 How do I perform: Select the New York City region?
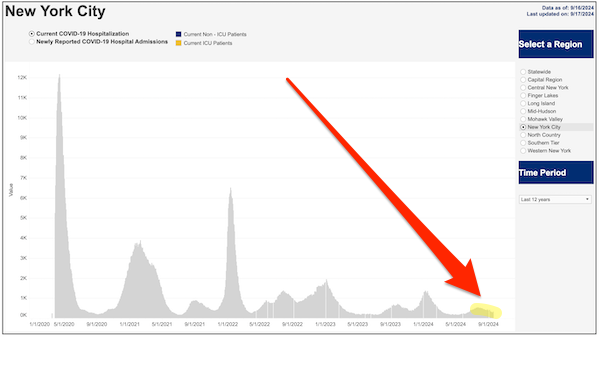(x=523, y=127)
